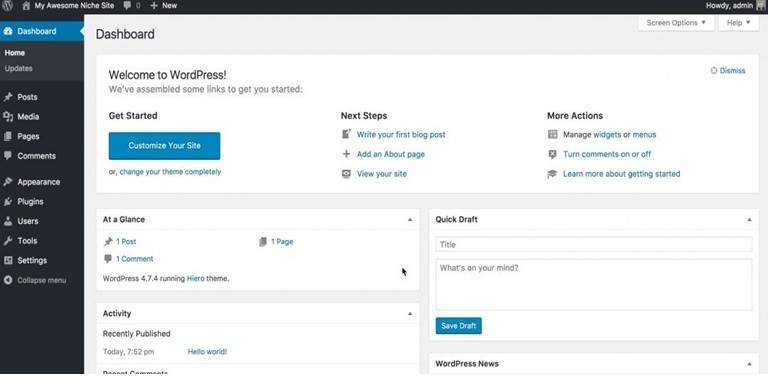768x384 pixels.
Task: Click the Comments icon in the sidebar
Action: pos(8,156)
